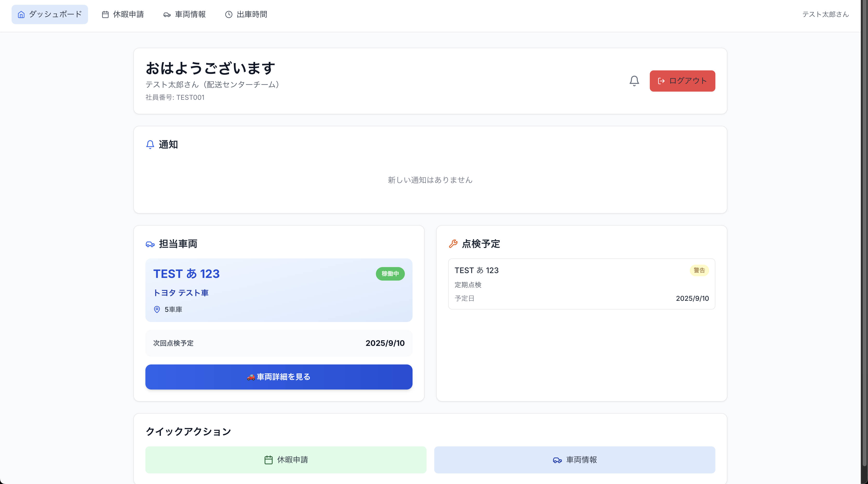Click the テスト太郎さん username at top right

coord(825,14)
